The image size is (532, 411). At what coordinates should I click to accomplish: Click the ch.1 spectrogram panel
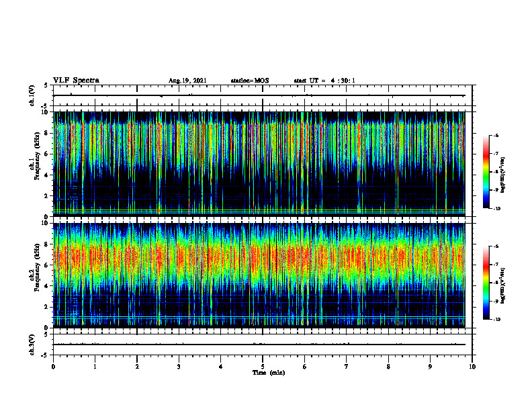tap(259, 164)
